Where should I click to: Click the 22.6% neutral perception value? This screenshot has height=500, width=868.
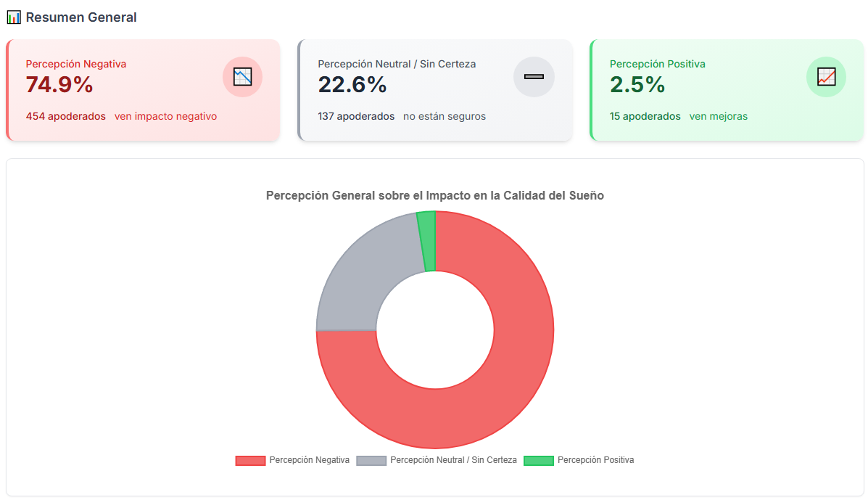pyautogui.click(x=352, y=85)
